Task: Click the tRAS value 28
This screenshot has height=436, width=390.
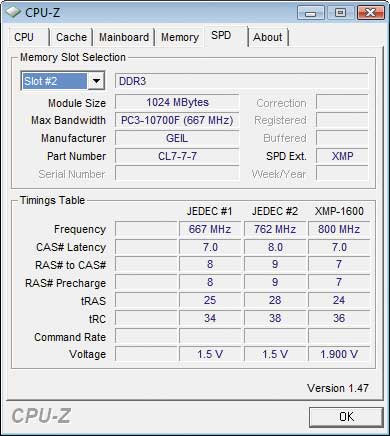Action: (275, 300)
